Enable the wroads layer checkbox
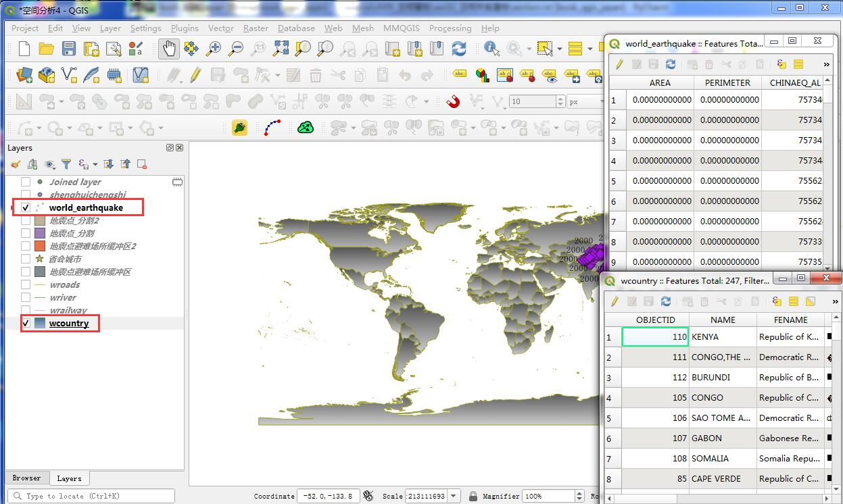843x504 pixels. pos(26,284)
